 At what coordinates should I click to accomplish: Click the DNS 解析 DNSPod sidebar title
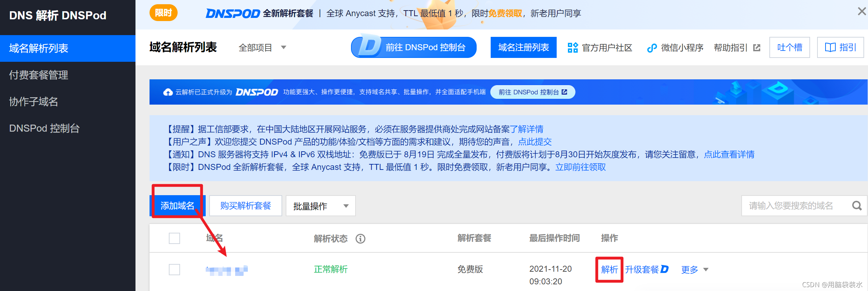[58, 15]
